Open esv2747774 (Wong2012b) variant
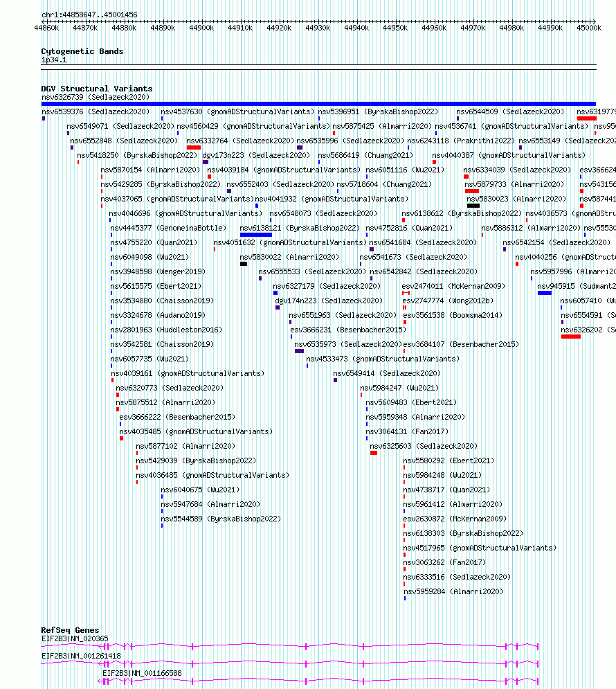This screenshot has width=616, height=689. [449, 301]
